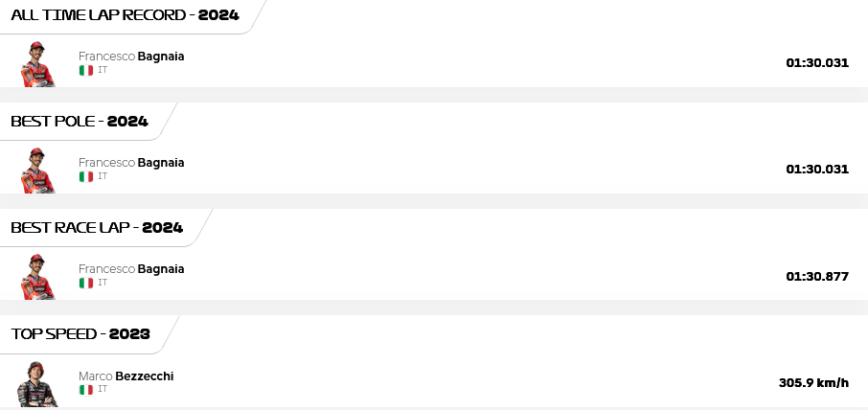This screenshot has width=868, height=410.
Task: Select the Best Pole - 2024 heading
Action: (x=80, y=121)
